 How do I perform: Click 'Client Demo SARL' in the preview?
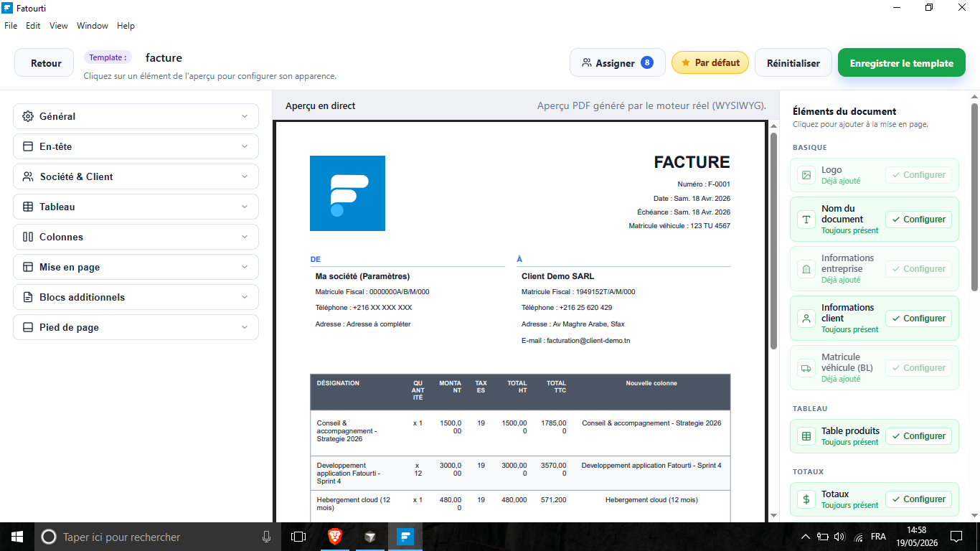point(557,276)
